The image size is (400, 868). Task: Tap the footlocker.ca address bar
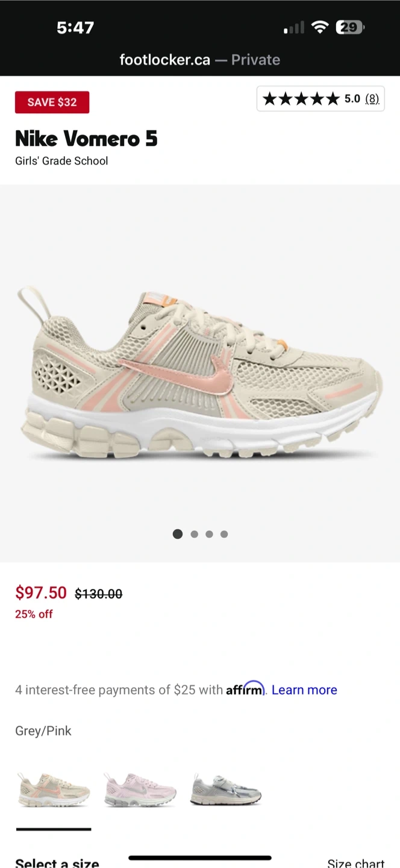tap(200, 60)
